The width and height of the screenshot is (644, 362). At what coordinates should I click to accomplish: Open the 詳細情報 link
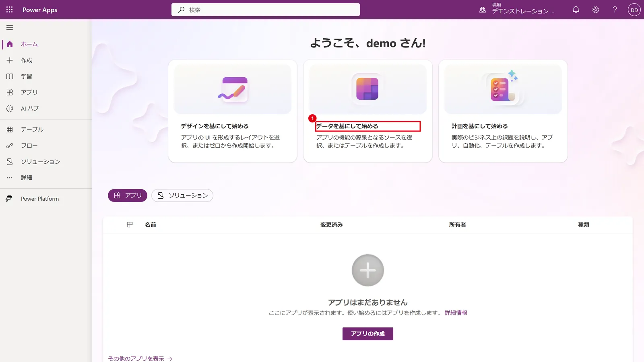[x=456, y=313]
